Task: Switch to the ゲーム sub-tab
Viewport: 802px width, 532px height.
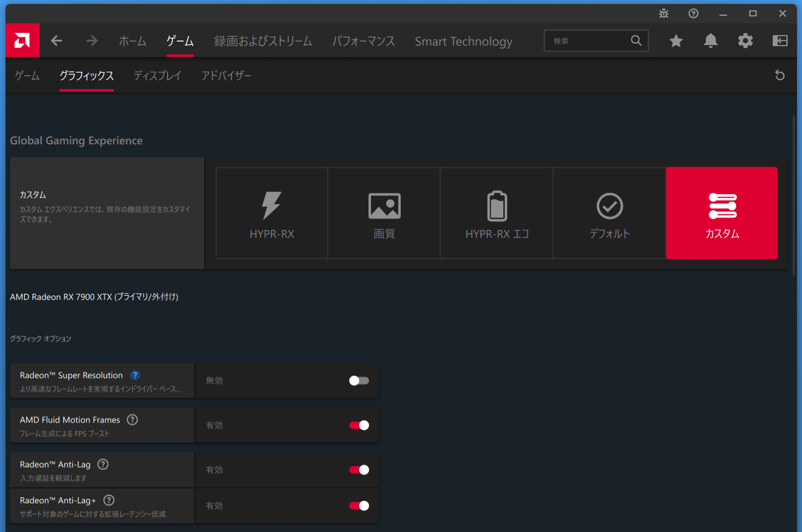Action: tap(27, 75)
